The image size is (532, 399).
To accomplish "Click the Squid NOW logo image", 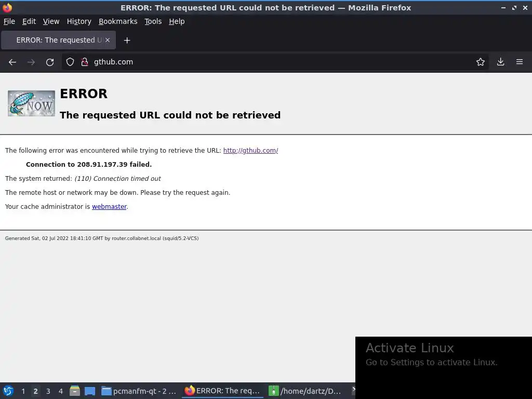I will pyautogui.click(x=31, y=103).
